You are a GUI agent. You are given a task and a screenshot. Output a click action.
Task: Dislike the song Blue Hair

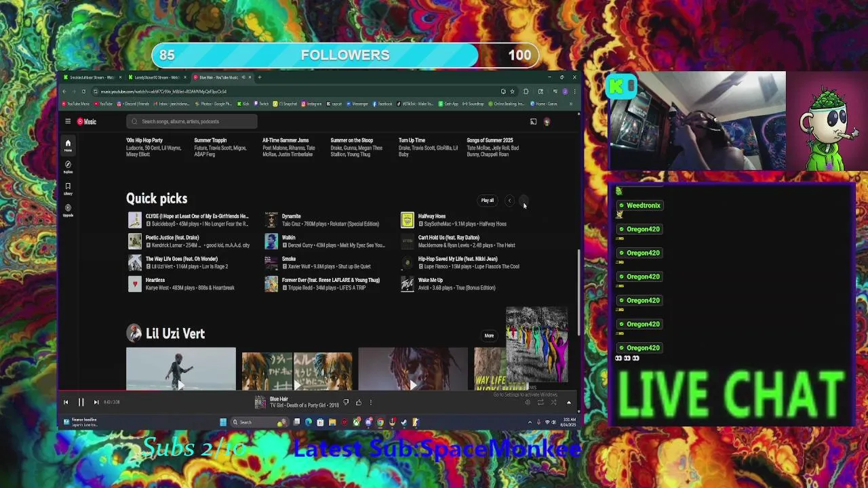pos(346,402)
